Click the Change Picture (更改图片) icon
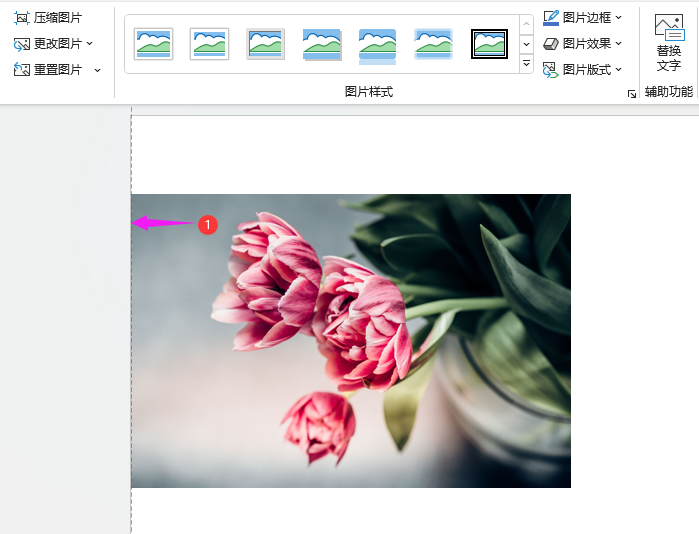Image resolution: width=699 pixels, height=534 pixels. pyautogui.click(x=21, y=44)
